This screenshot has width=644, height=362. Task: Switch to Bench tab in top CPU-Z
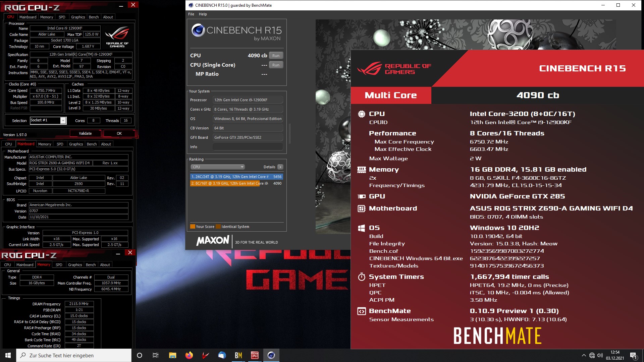94,17
